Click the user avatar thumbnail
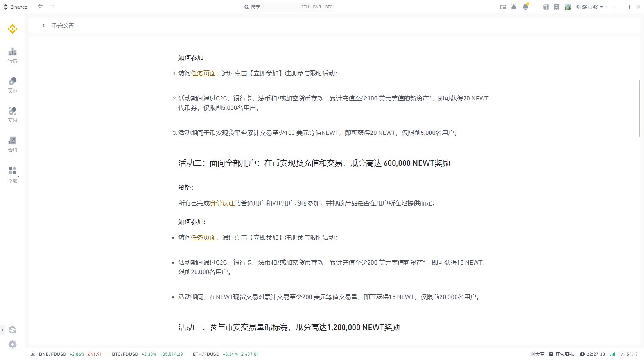This screenshot has width=644, height=360. [x=568, y=7]
